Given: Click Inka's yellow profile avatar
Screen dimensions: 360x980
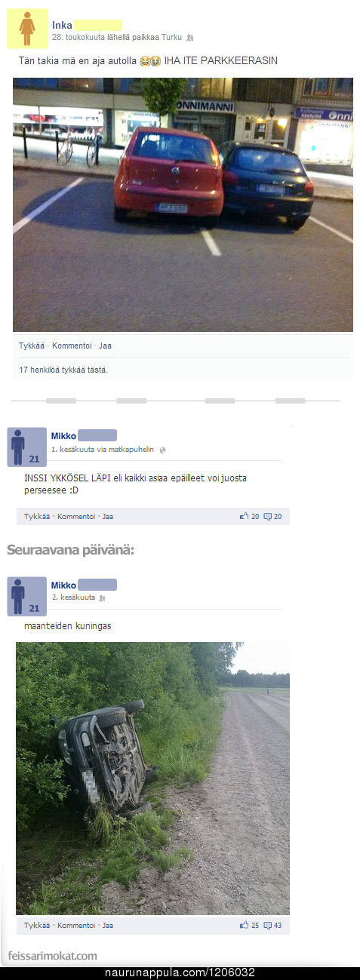Looking at the screenshot, I should point(27,29).
